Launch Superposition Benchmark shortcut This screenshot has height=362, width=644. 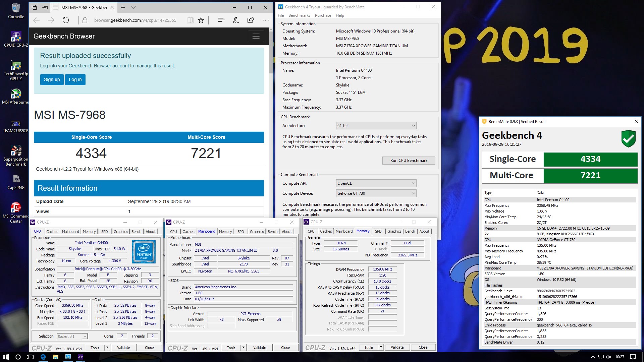[16, 156]
